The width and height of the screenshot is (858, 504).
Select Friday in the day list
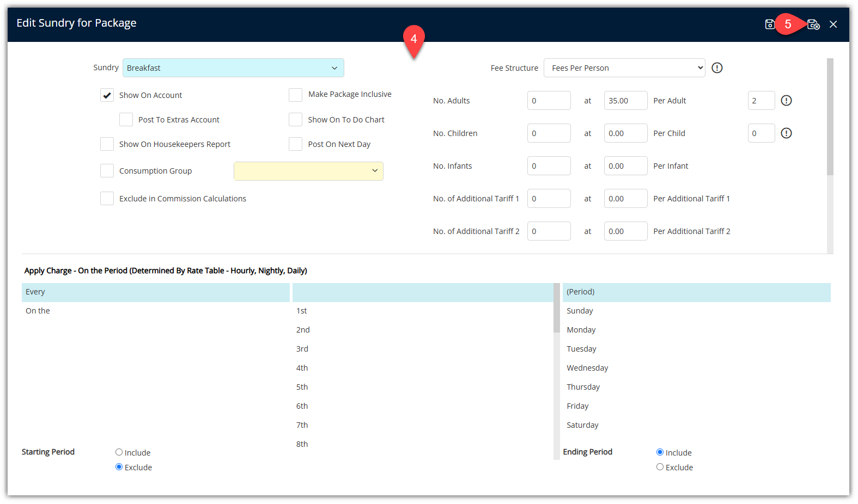click(697, 406)
